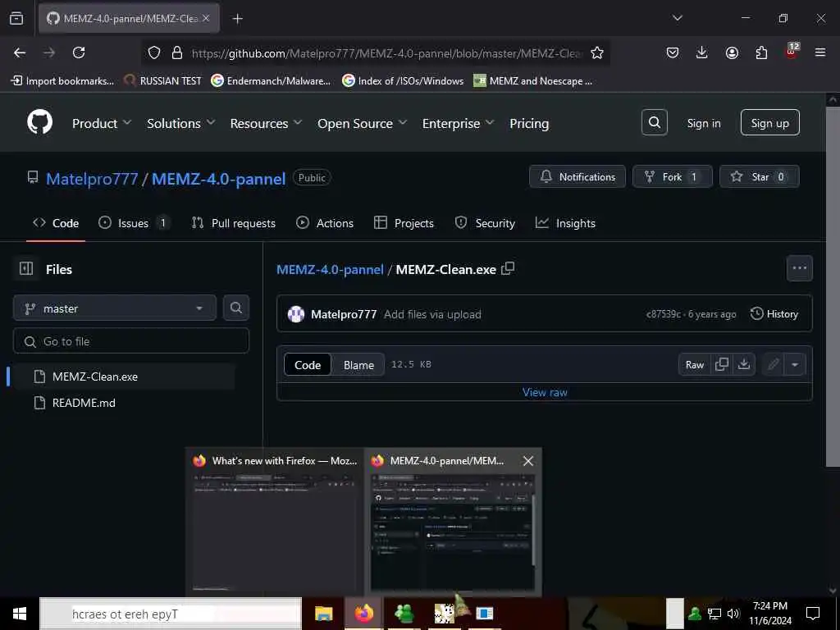This screenshot has height=630, width=840.
Task: Open the master branch selector dropdown
Action: (x=115, y=308)
